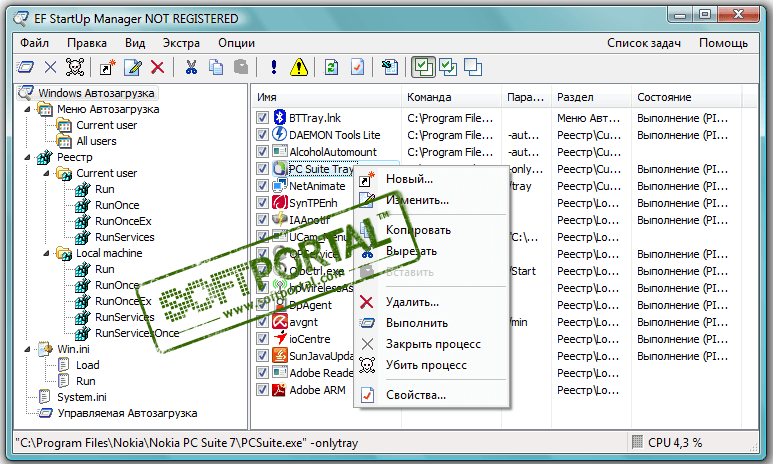Click the Properties toolbar icon
This screenshot has height=464, width=773.
click(x=357, y=67)
